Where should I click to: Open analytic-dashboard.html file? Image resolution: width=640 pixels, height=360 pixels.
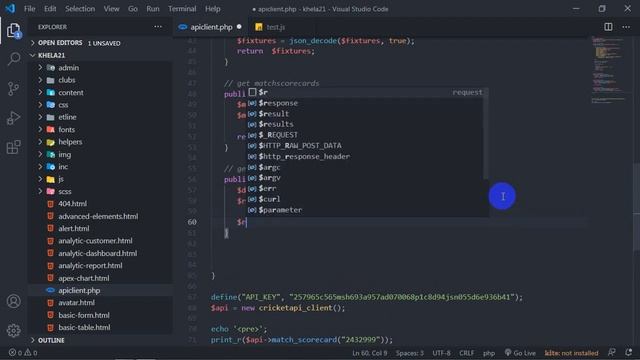pos(100,253)
